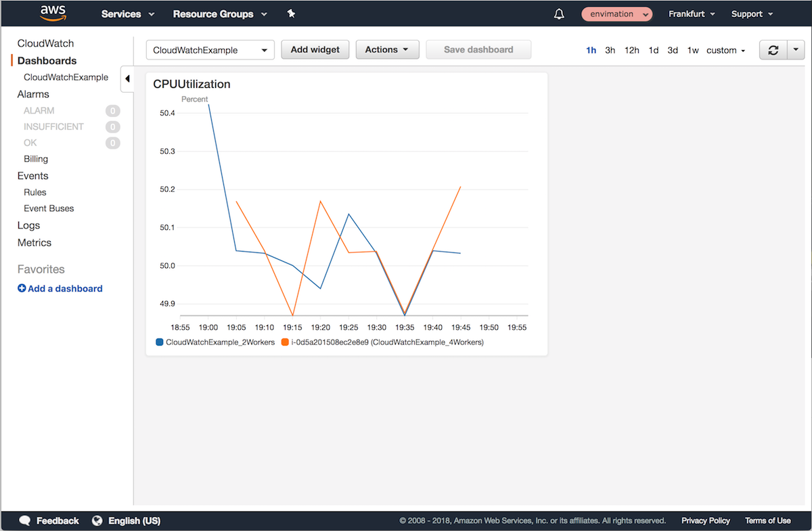Add a dashboard using the plus icon
Viewport: 812px width, 531px height.
click(x=21, y=288)
